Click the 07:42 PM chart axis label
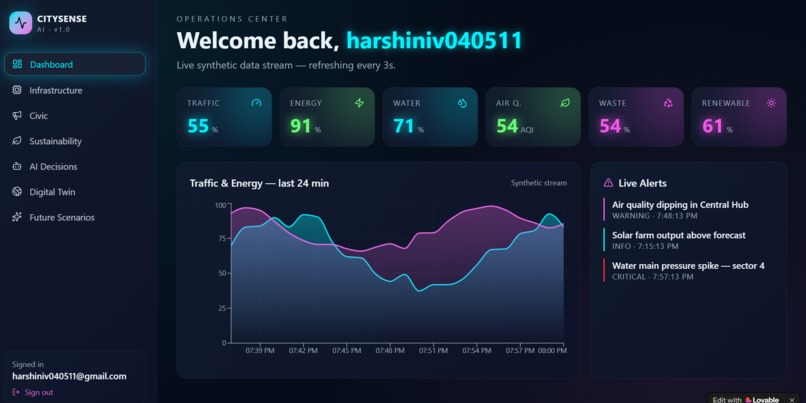 [x=303, y=351]
